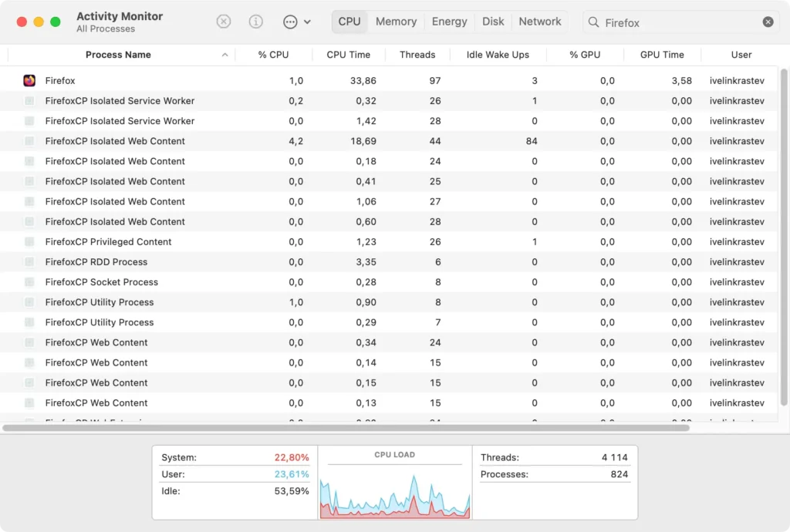Select FirefoxCP Privileged Content process row
790x532 pixels.
(x=108, y=241)
